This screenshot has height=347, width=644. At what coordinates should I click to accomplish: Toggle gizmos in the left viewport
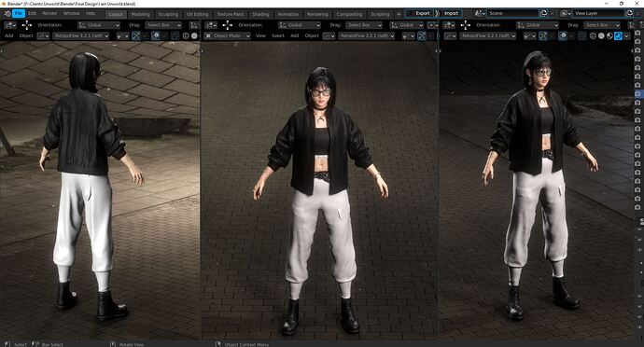136,35
